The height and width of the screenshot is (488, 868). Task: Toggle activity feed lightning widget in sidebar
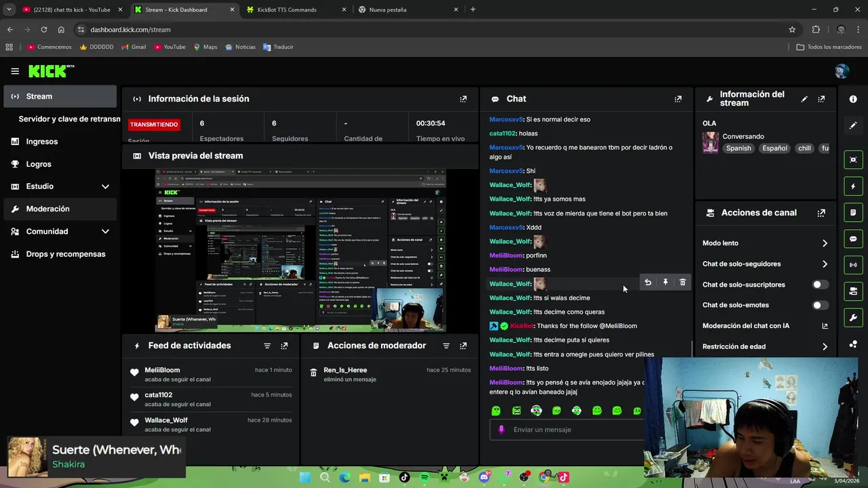tap(853, 186)
